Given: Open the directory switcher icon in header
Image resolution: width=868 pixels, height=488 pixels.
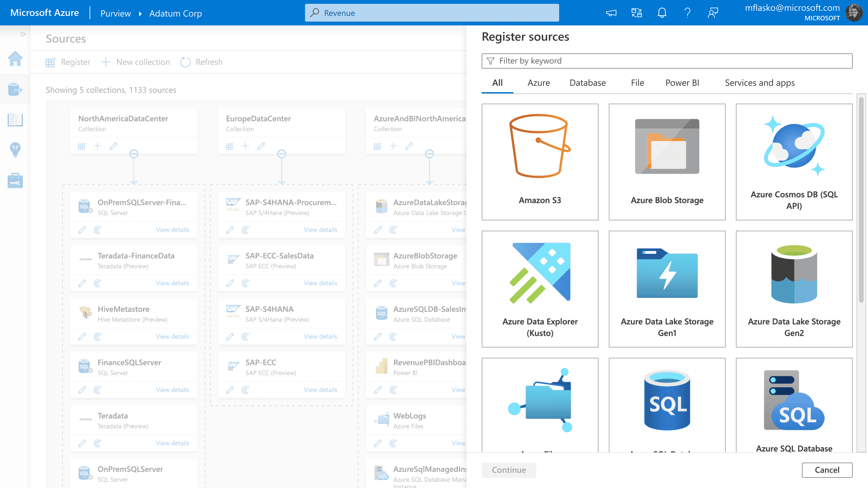Looking at the screenshot, I should [636, 13].
